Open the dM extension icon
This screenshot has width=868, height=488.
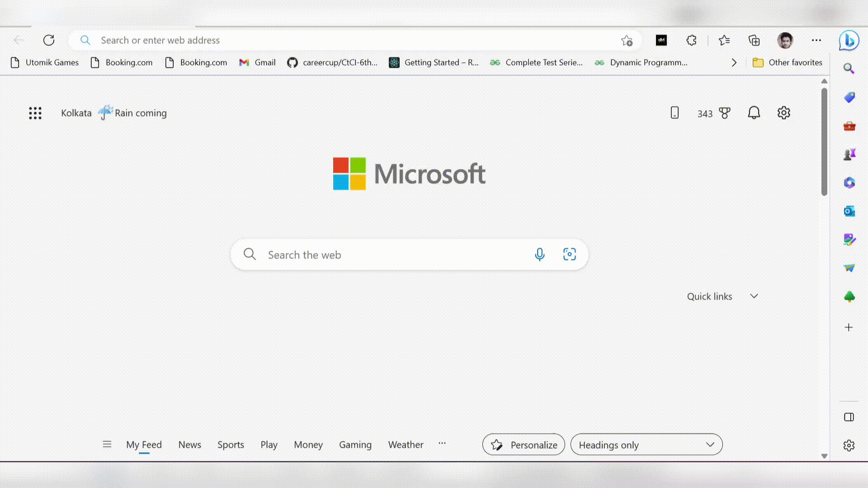[x=661, y=40]
